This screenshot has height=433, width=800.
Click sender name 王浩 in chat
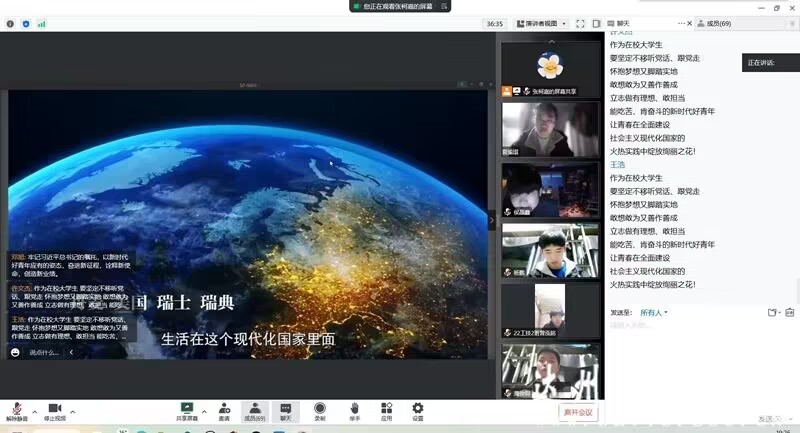point(617,165)
